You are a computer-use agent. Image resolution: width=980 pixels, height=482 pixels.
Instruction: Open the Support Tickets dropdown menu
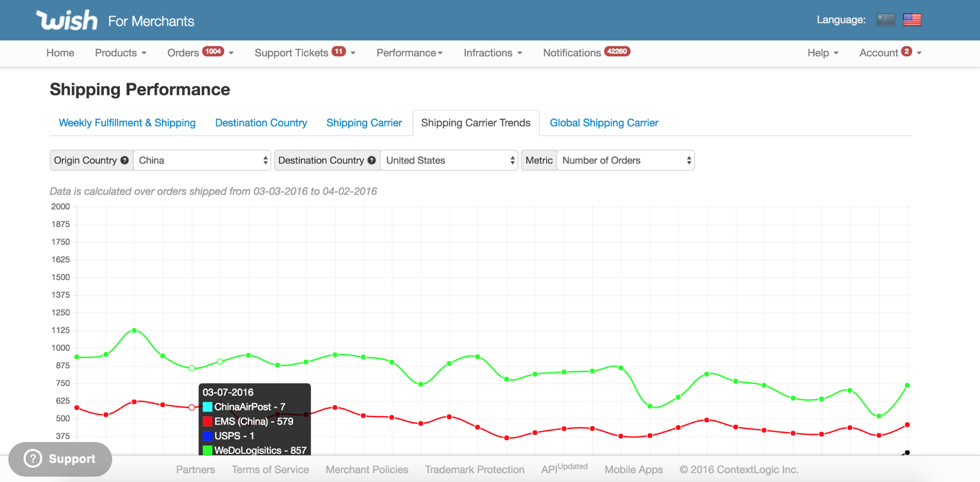pos(305,53)
